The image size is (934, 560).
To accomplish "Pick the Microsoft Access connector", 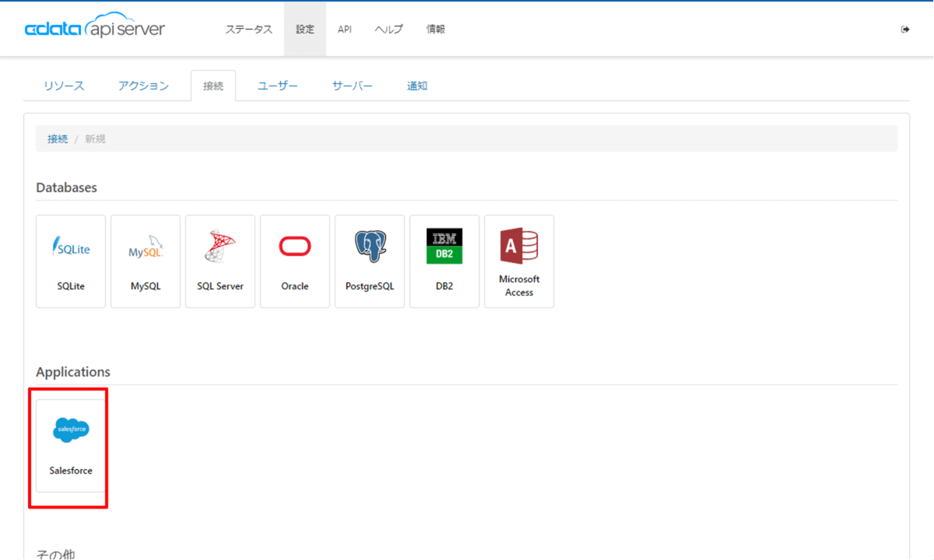I will point(519,261).
